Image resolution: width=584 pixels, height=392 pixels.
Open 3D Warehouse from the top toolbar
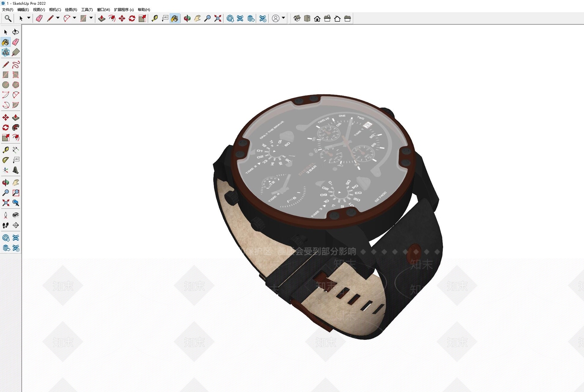tap(230, 19)
